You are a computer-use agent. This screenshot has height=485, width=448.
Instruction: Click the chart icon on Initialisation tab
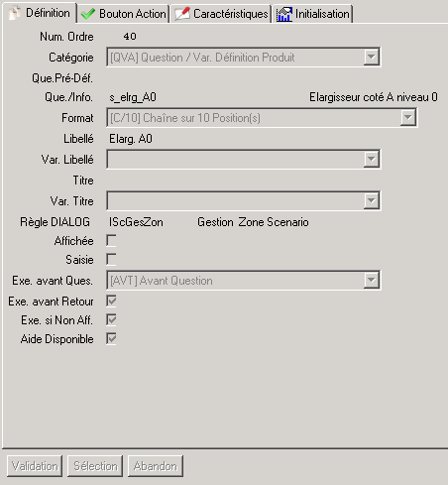(x=284, y=14)
